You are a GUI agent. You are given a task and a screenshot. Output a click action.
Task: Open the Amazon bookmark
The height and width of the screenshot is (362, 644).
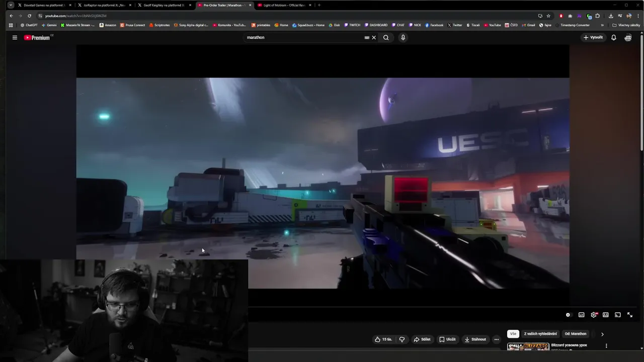pos(108,25)
